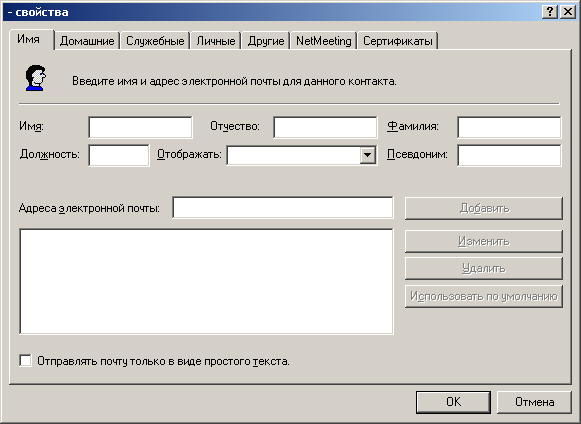Open the Домашние tab
The image size is (581, 424).
[x=87, y=41]
